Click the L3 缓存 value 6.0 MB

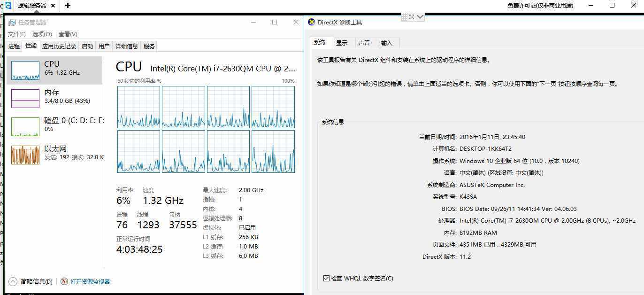[248, 256]
